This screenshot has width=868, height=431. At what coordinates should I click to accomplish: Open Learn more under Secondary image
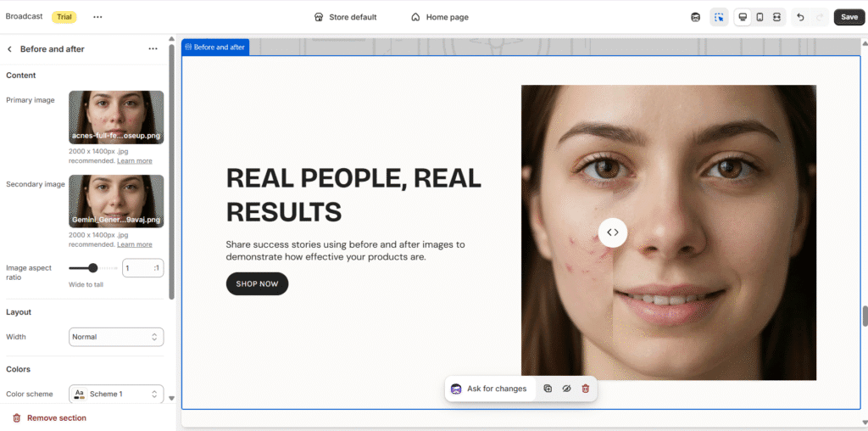click(135, 244)
